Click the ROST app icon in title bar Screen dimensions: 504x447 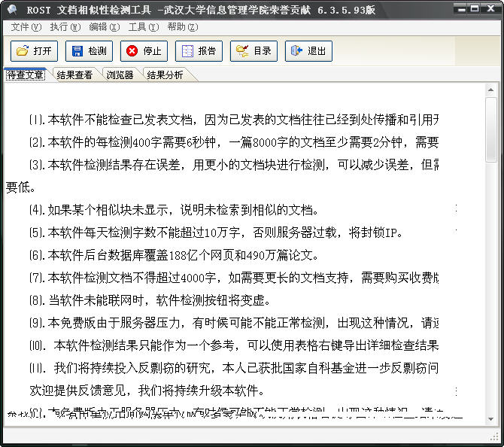click(x=11, y=9)
